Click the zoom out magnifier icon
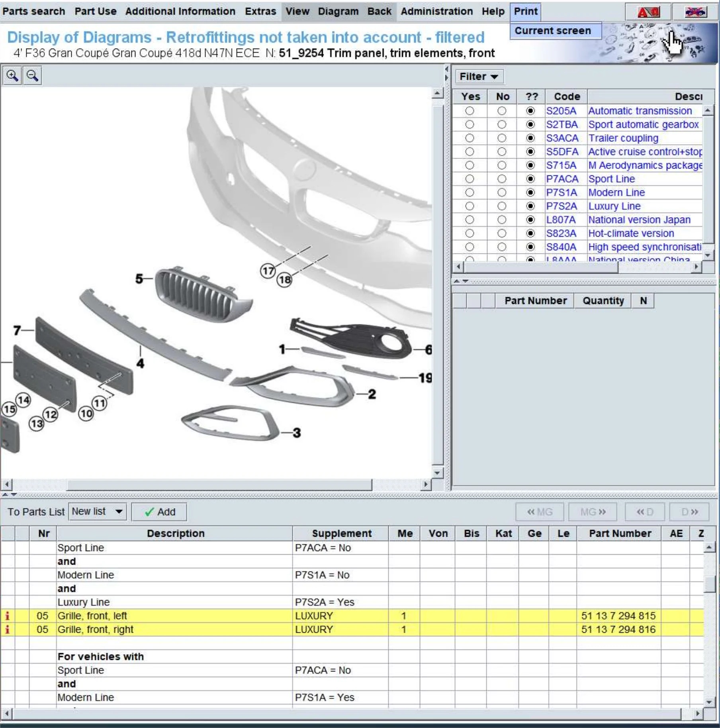Viewport: 720px width, 728px height. click(33, 76)
